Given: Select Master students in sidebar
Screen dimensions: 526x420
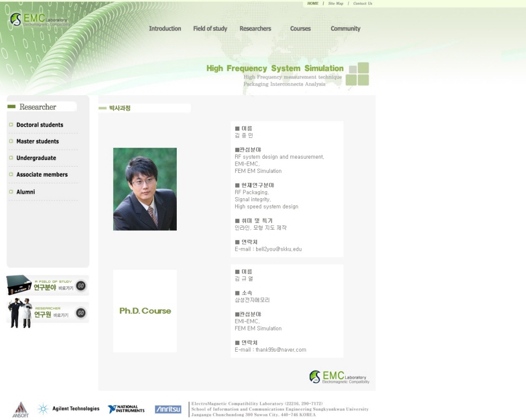Looking at the screenshot, I should (37, 141).
